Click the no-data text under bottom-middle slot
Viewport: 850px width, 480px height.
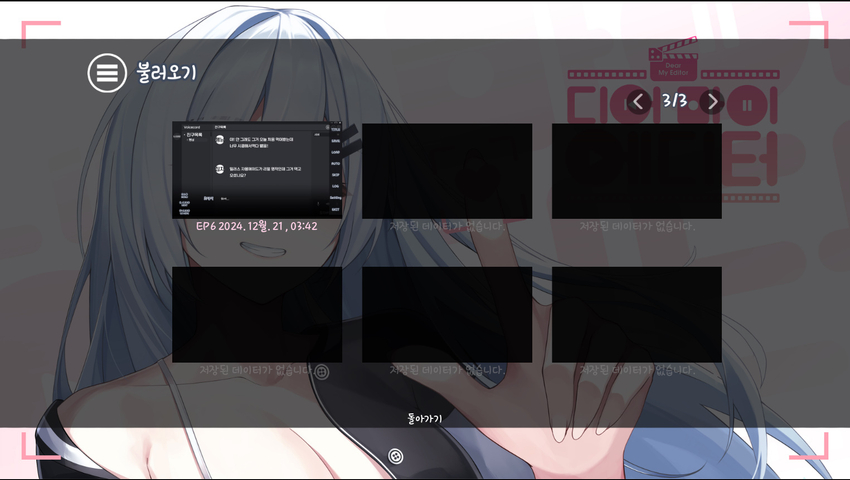tap(447, 370)
